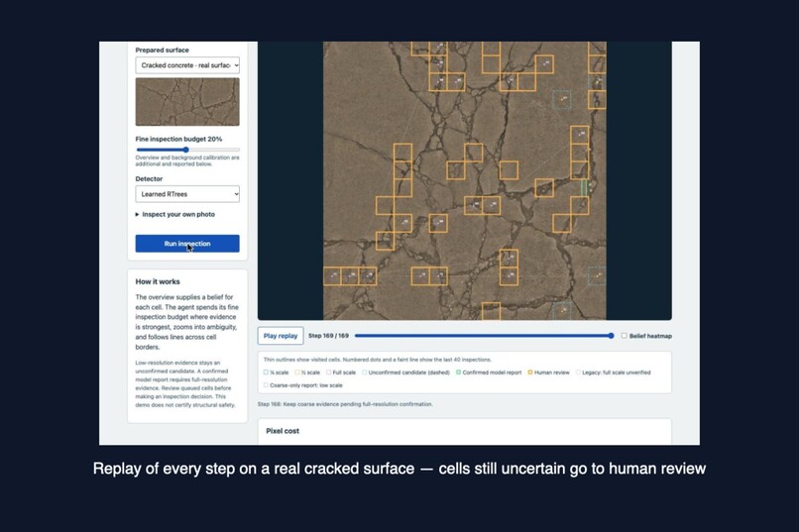Click the 'How it works' heading
The image size is (799, 532).
(x=158, y=281)
